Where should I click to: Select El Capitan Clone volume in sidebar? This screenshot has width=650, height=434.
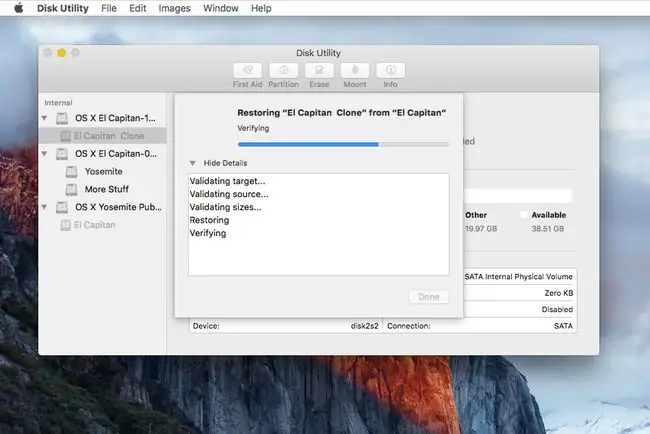tap(102, 136)
